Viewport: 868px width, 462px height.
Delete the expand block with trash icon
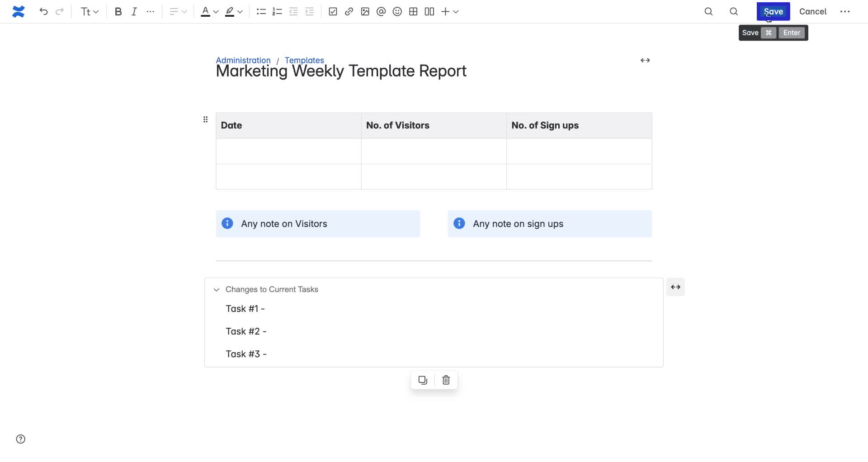click(x=446, y=380)
